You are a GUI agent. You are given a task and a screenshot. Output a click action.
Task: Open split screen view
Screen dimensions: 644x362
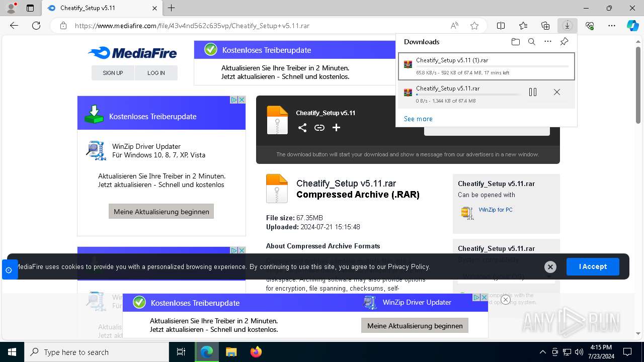[501, 26]
